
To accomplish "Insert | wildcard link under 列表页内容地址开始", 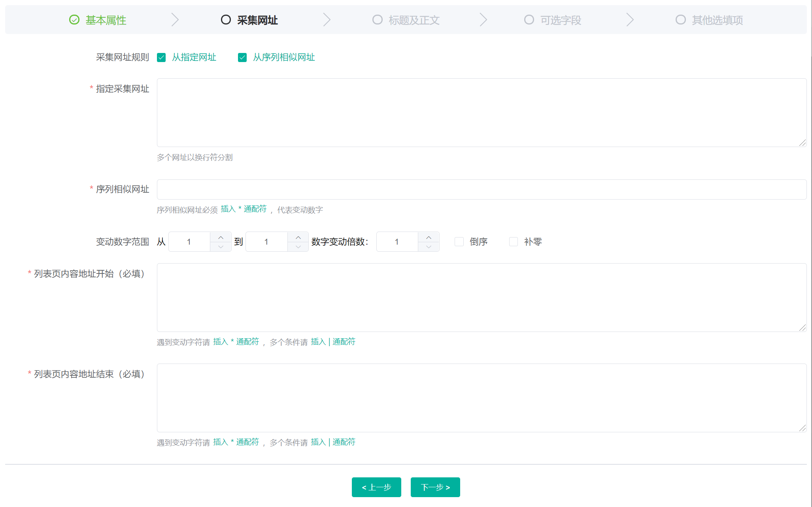I will click(333, 342).
